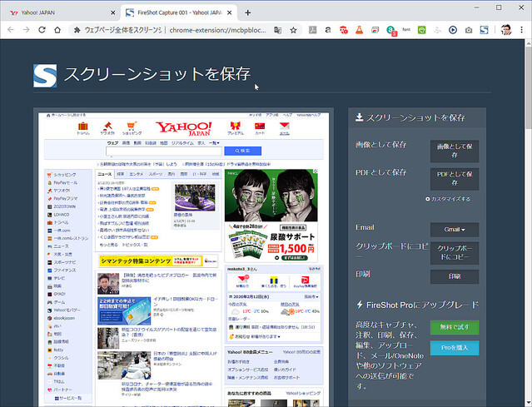Click the 画像として保存 button
This screenshot has width=532, height=407.
(x=454, y=151)
